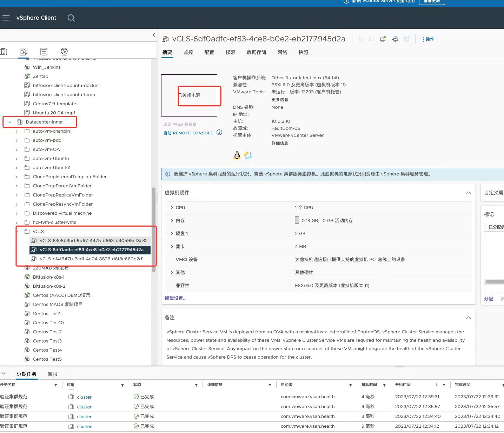
Task: Expand auto-vm-chanpin1 folder
Action: (x=16, y=131)
